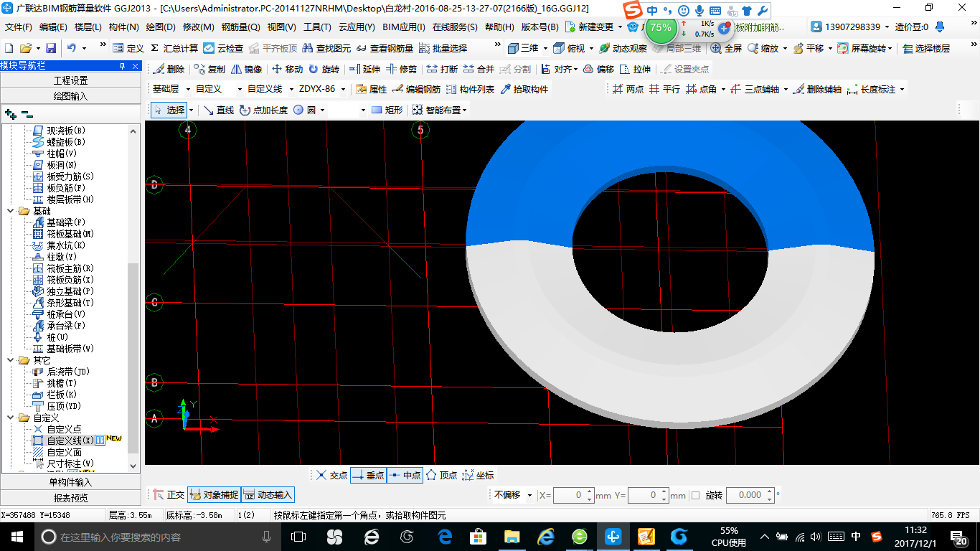Collapse the 自定义 tree folder

tap(11, 418)
